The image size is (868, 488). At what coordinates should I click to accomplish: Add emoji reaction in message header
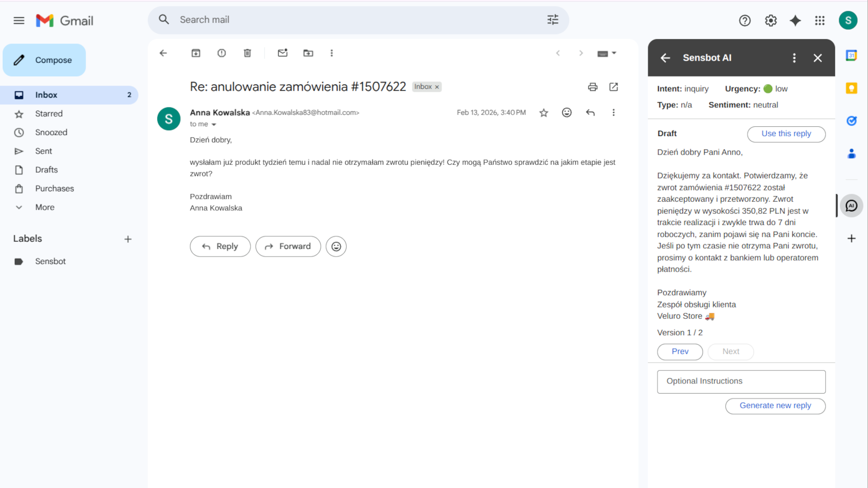[x=567, y=112]
